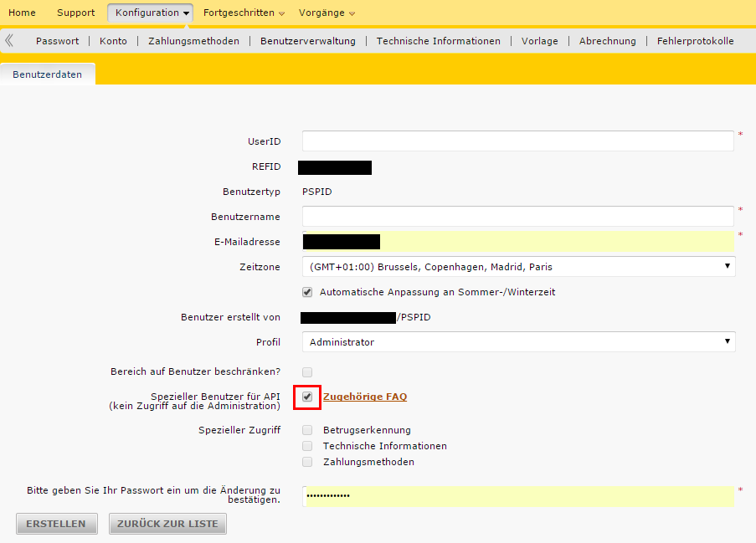The height and width of the screenshot is (543, 756).
Task: Enable Betrugserkennung special access checkbox
Action: point(307,430)
